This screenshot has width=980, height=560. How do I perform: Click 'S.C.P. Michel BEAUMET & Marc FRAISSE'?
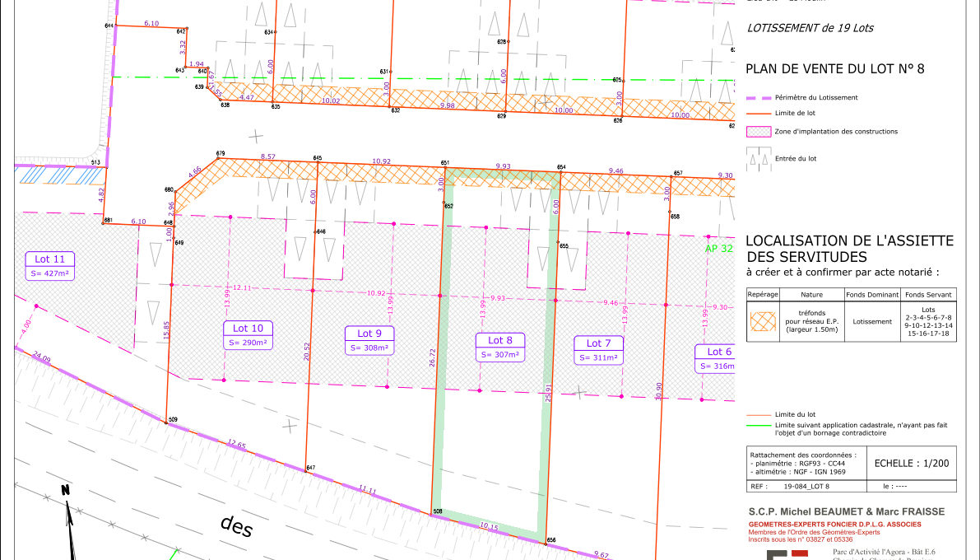pyautogui.click(x=846, y=511)
